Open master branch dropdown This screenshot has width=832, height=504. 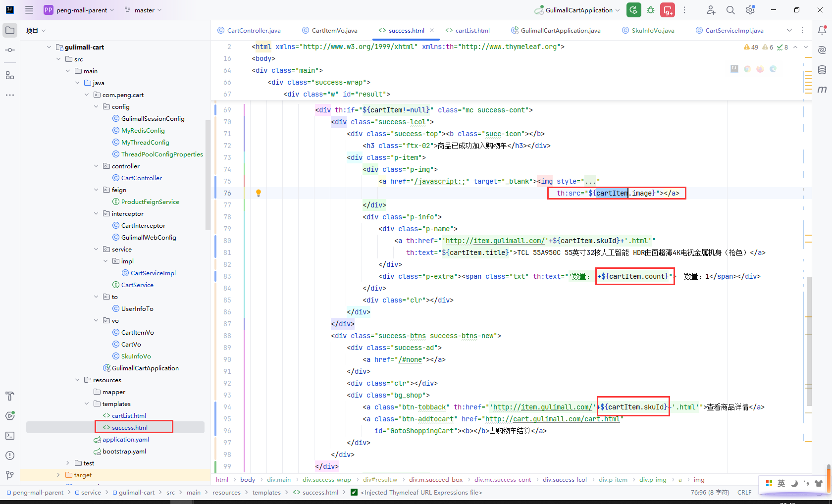[x=143, y=10]
